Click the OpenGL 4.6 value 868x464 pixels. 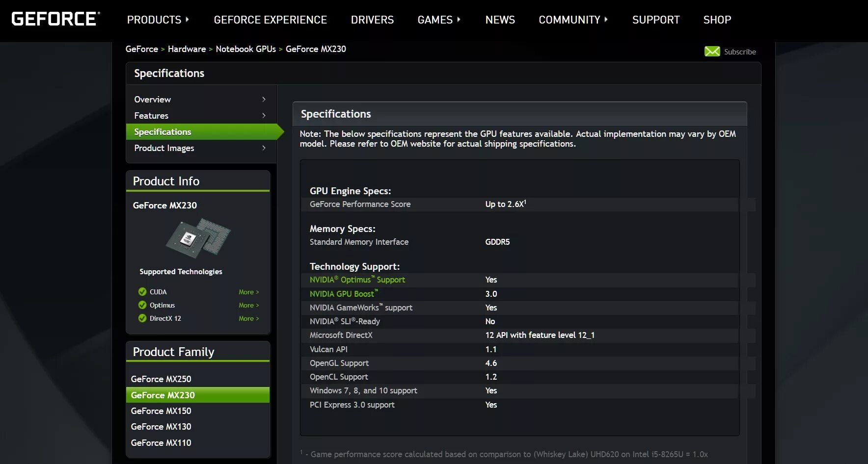[x=491, y=363]
